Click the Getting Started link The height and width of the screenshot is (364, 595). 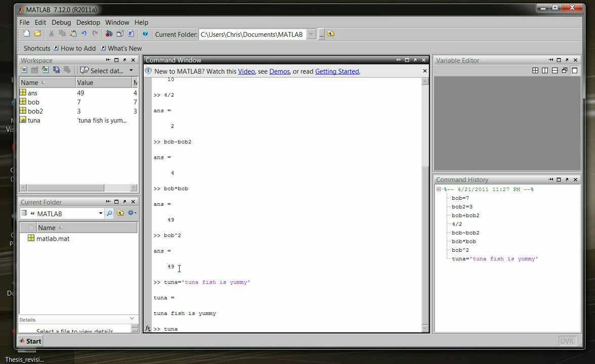click(x=337, y=71)
